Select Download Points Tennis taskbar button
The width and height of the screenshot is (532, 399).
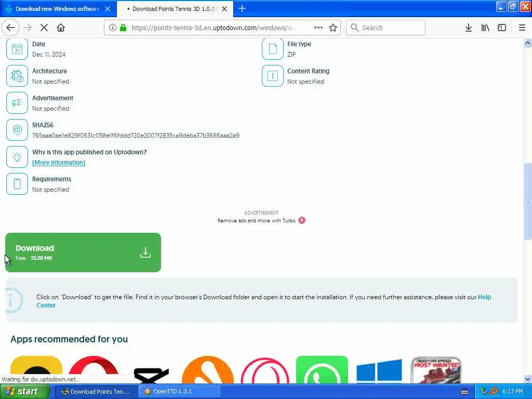pyautogui.click(x=96, y=391)
